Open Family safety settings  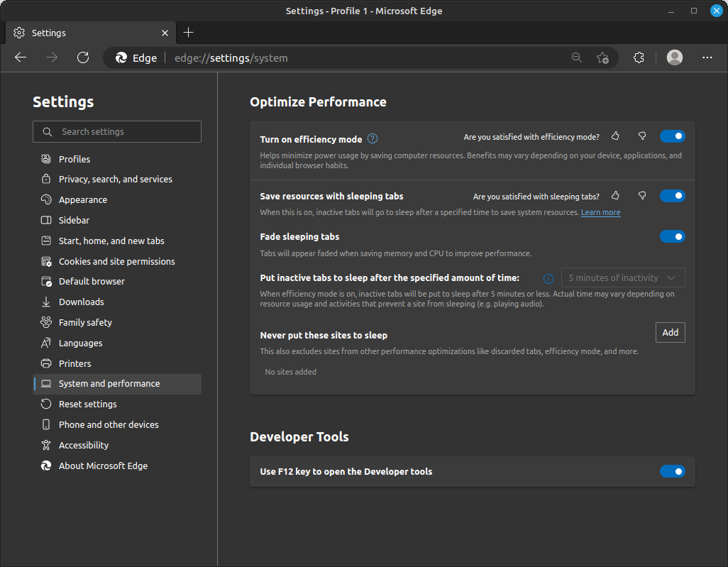(85, 322)
